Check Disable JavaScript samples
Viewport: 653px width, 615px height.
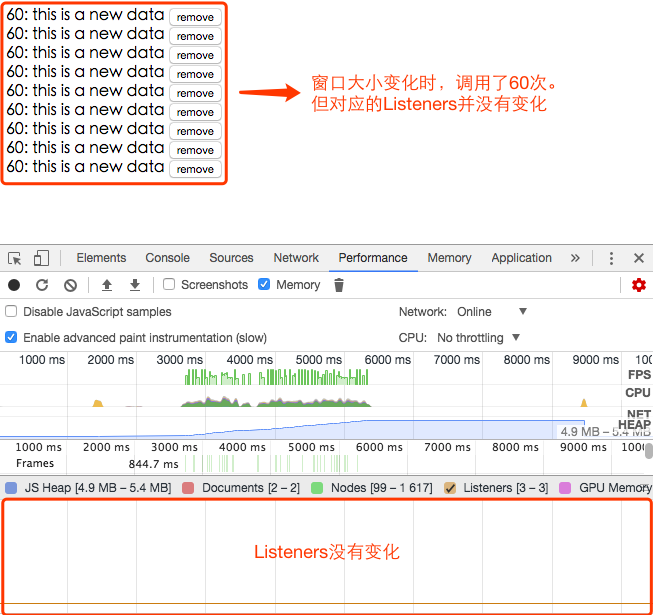point(11,311)
